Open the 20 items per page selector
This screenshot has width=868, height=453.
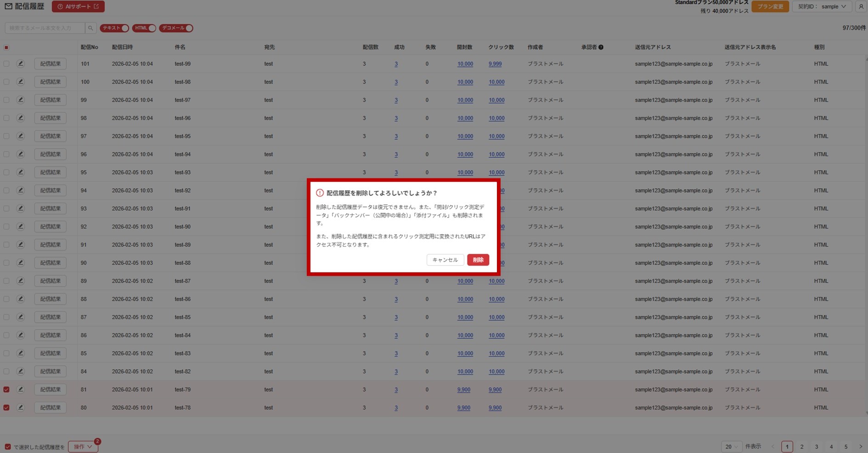731,447
